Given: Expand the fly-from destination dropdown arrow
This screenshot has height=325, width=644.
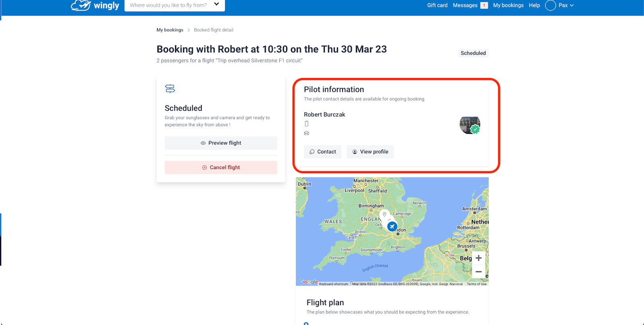Looking at the screenshot, I should 217,4.
